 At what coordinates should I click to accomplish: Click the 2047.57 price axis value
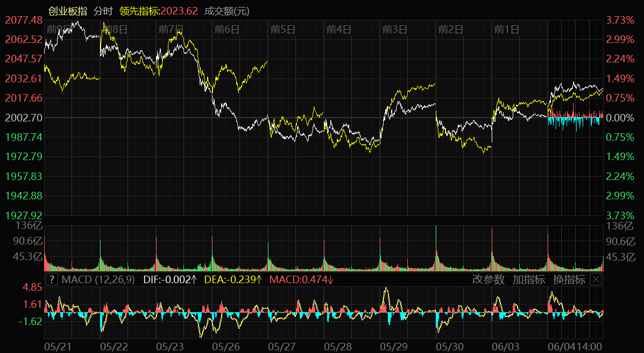pyautogui.click(x=24, y=59)
